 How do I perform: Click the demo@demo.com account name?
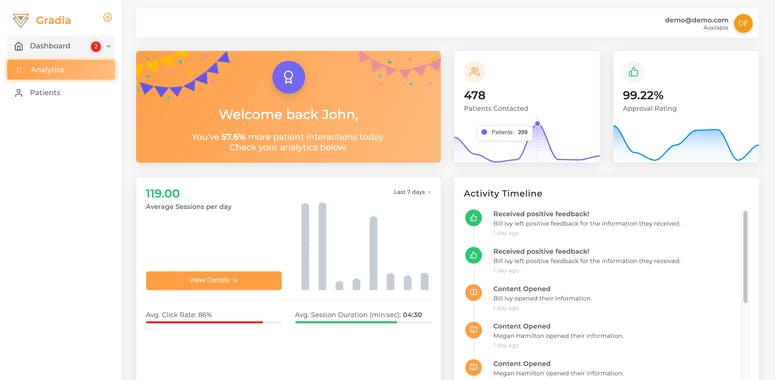(x=696, y=20)
